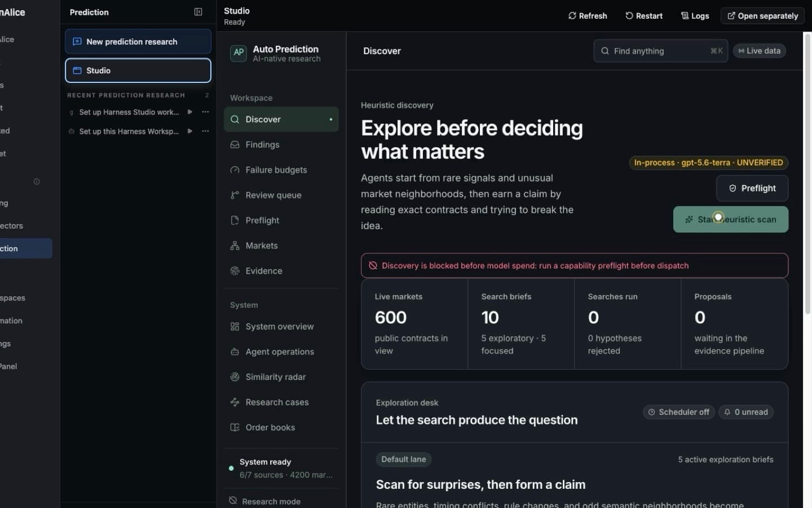The image size is (812, 508).
Task: Open the Review queue
Action: [x=281, y=195]
